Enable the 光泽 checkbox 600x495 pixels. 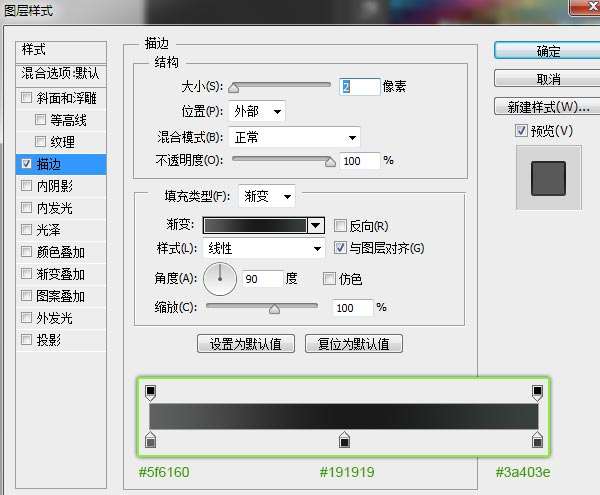[x=26, y=230]
